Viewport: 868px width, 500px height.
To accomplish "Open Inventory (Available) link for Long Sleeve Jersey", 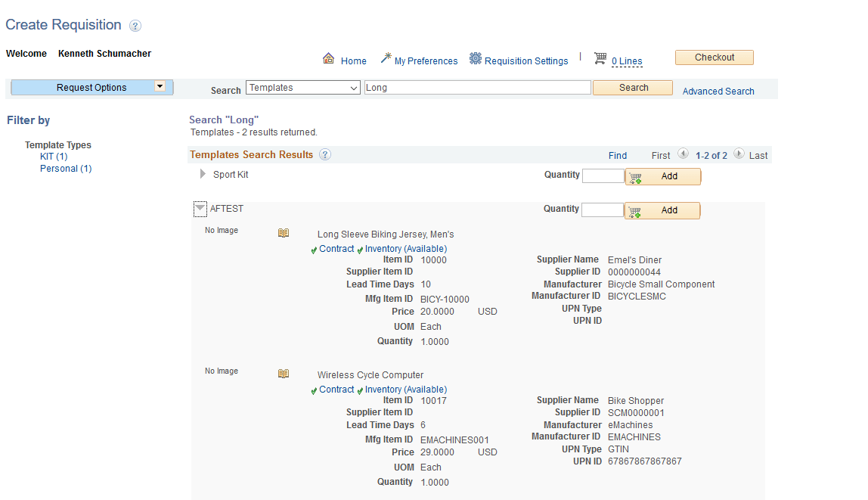I will [x=406, y=249].
